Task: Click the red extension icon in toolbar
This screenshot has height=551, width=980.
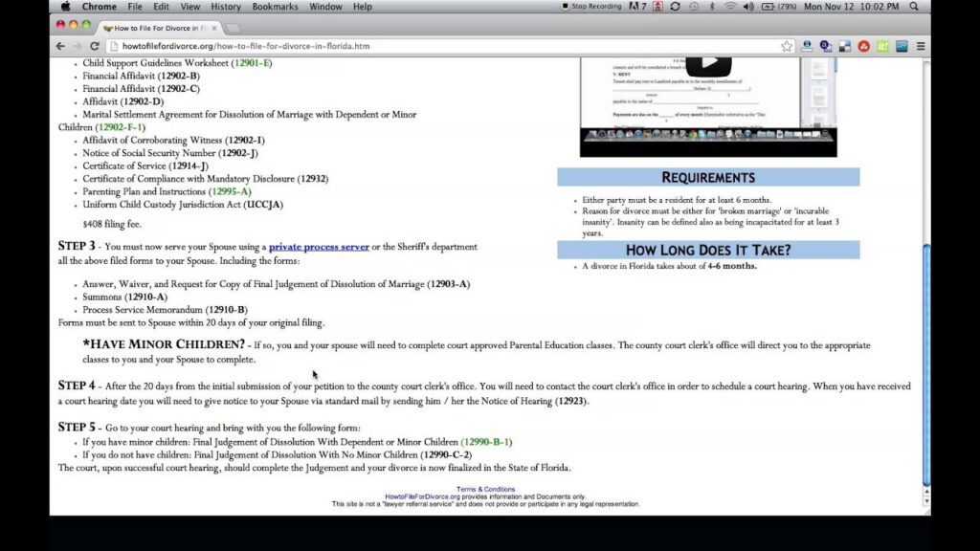Action: pos(864,46)
